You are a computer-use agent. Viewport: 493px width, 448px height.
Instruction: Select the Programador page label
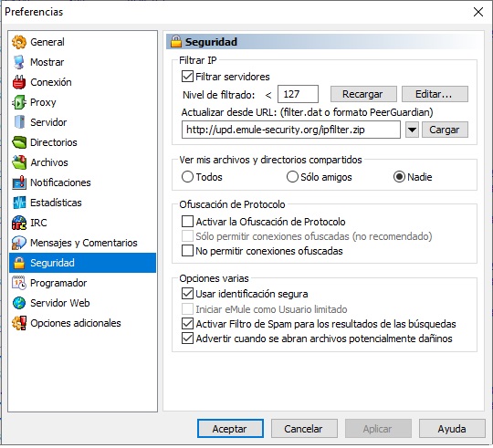coord(58,283)
